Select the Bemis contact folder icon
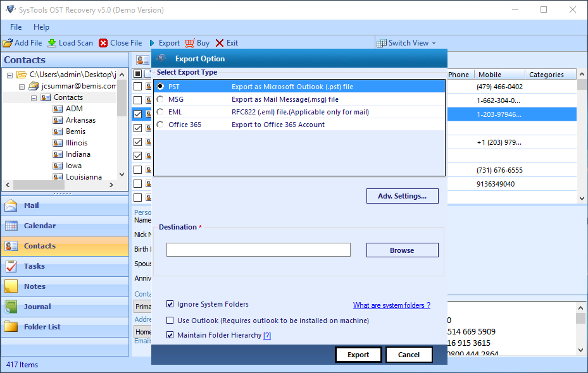 click(58, 131)
